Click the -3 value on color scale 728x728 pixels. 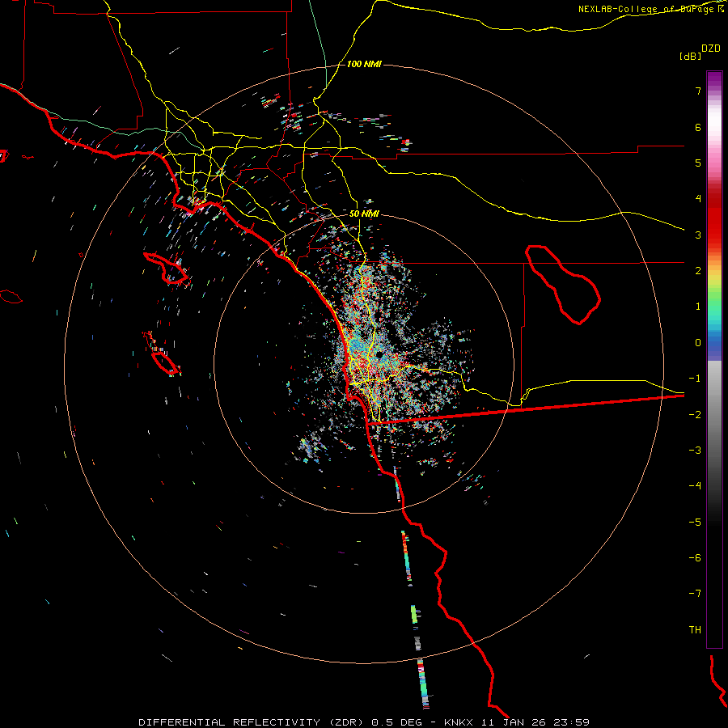[x=695, y=451]
